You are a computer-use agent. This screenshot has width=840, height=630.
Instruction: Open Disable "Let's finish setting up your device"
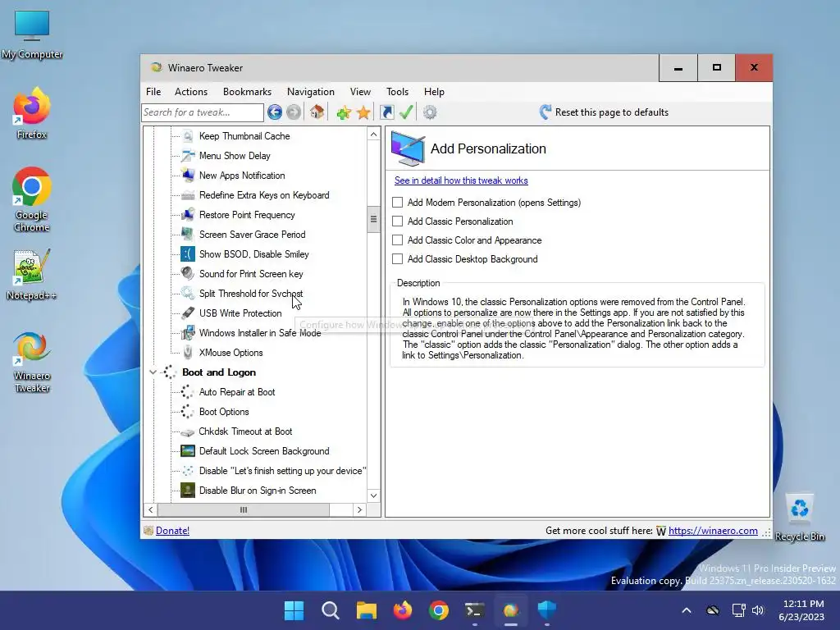pyautogui.click(x=282, y=471)
